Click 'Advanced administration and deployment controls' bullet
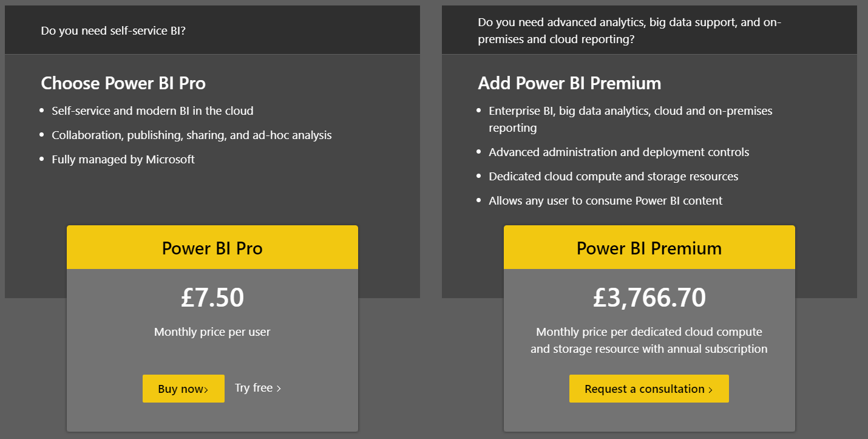868x439 pixels. coord(619,152)
